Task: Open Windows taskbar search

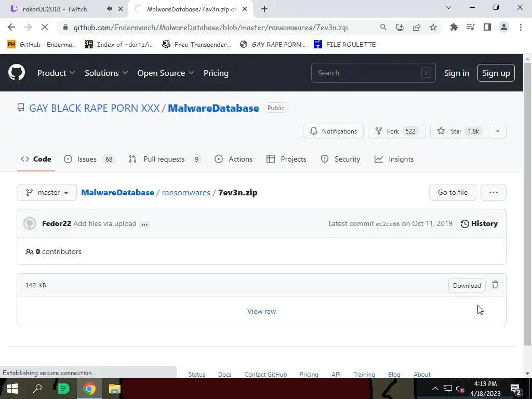Action: [x=37, y=389]
